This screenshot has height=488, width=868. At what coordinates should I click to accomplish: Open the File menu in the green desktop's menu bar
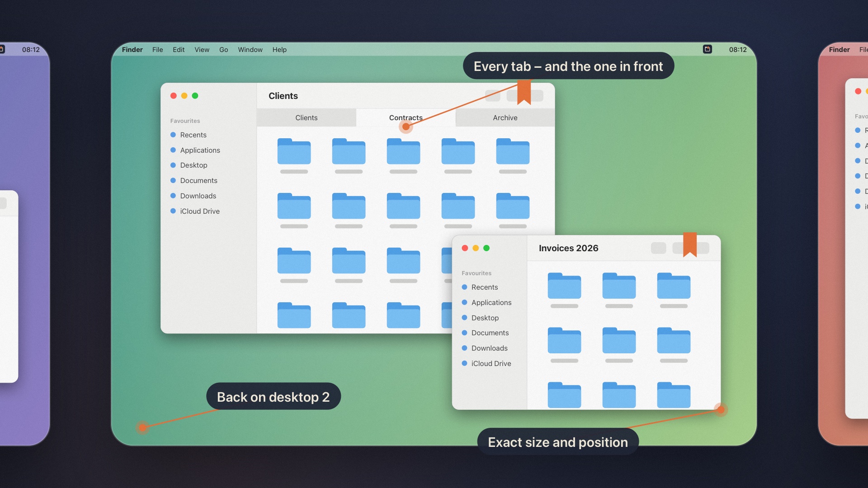157,50
